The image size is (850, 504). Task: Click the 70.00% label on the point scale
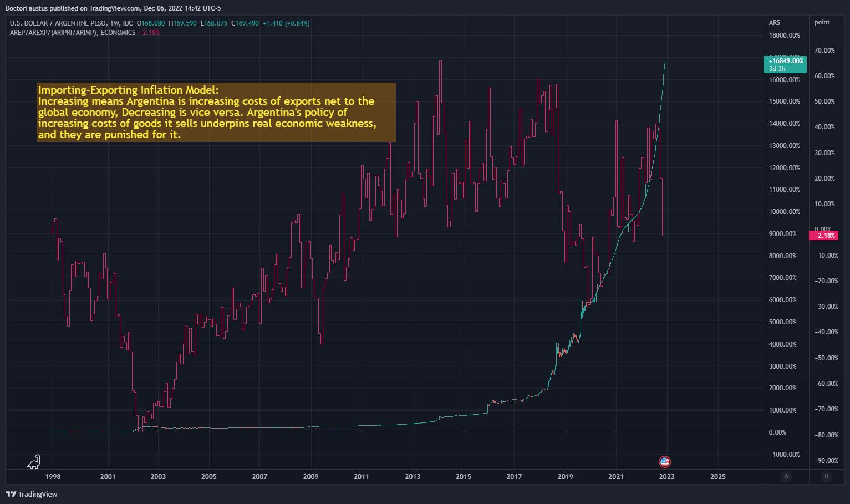coord(824,50)
